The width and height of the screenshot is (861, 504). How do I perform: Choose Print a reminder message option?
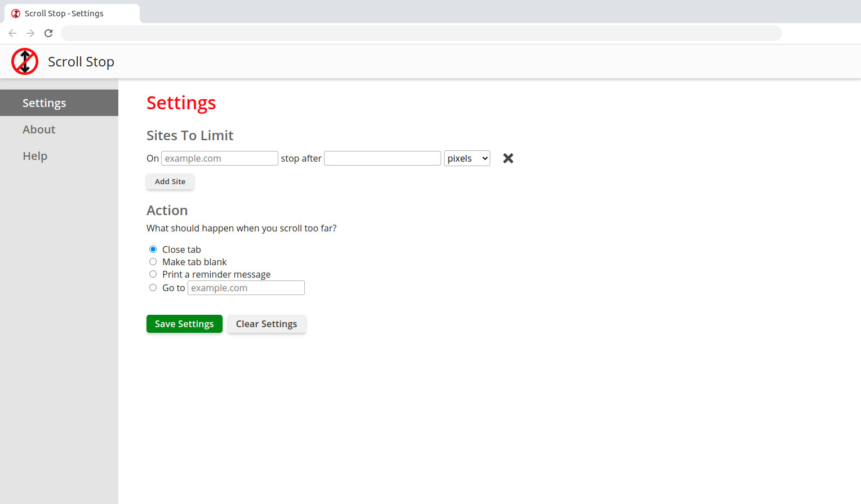coord(153,274)
